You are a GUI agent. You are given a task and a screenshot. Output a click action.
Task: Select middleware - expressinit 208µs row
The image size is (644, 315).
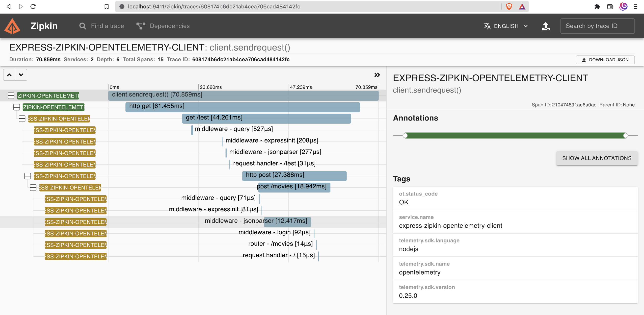coord(193,142)
